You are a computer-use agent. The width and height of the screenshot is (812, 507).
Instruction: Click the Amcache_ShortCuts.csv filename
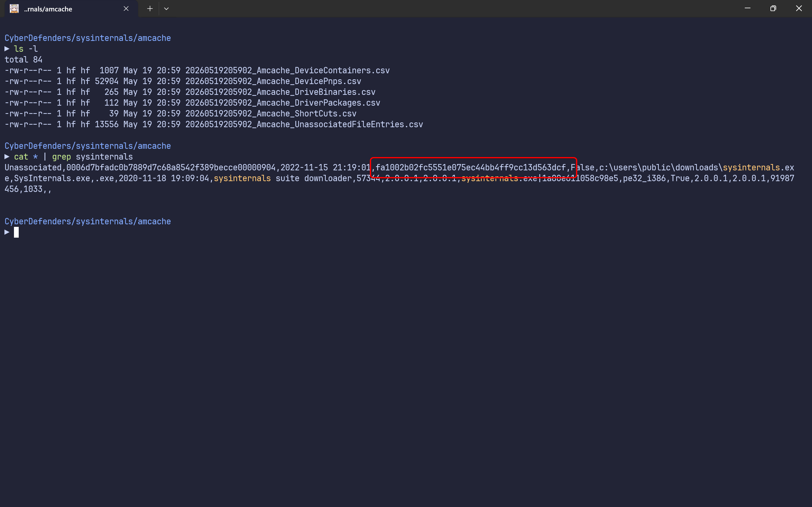coord(271,113)
